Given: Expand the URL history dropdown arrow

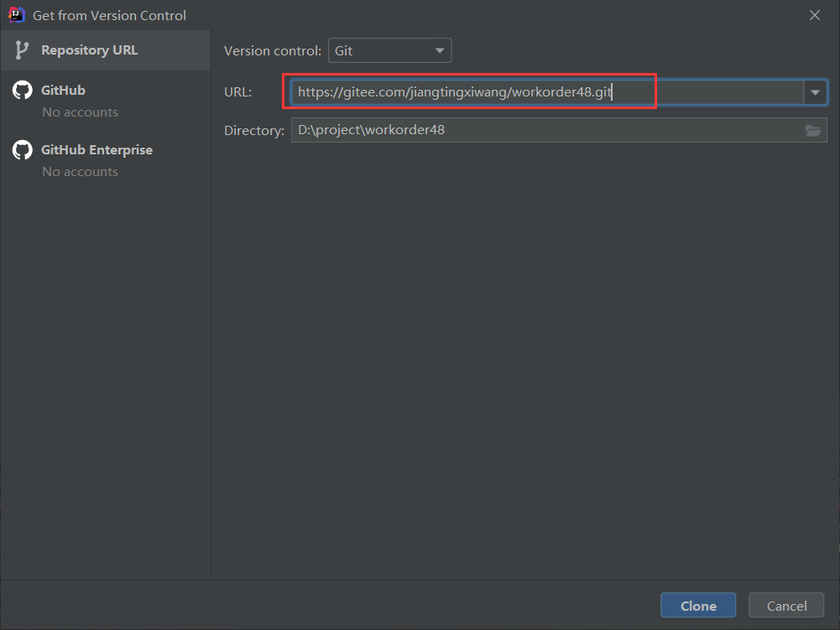Looking at the screenshot, I should pos(815,92).
